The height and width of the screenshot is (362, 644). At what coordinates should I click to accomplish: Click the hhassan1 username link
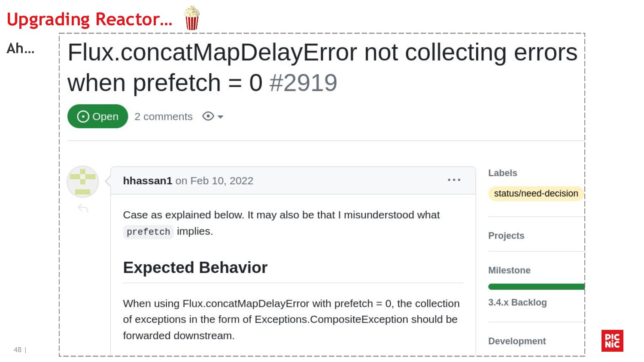[x=147, y=181]
